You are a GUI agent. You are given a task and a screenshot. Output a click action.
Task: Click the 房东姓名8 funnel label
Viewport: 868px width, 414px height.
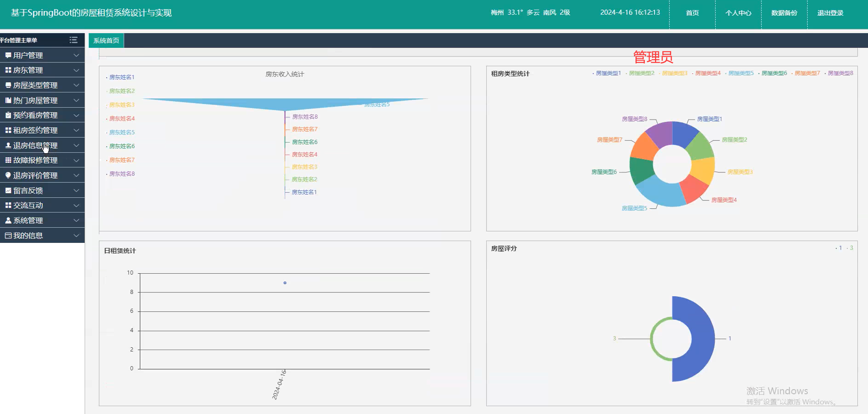tap(305, 117)
